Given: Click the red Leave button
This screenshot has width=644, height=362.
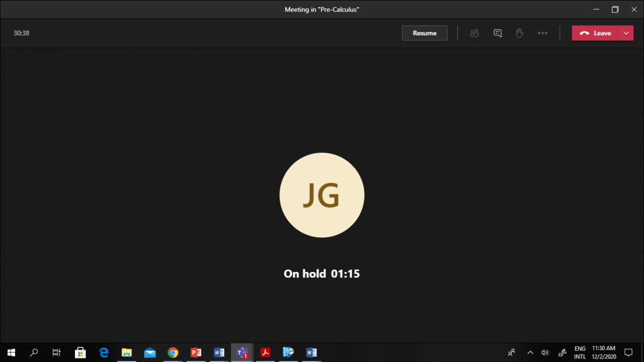Looking at the screenshot, I should [596, 33].
